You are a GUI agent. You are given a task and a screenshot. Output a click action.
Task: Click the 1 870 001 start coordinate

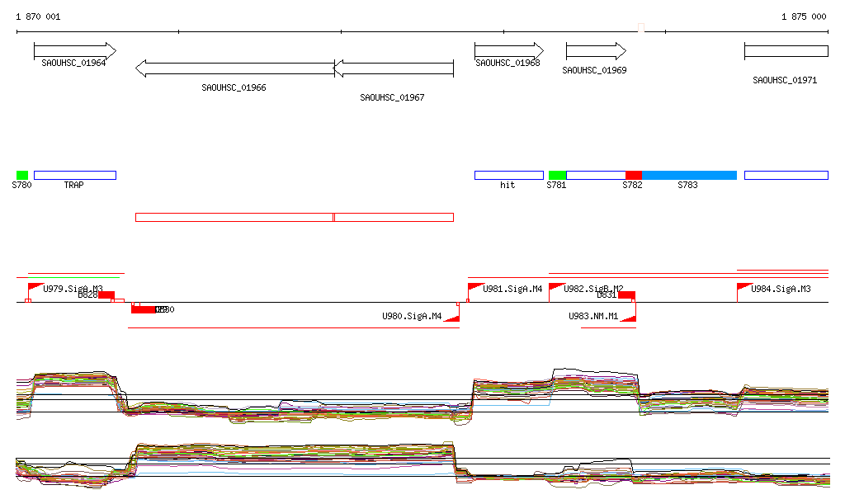click(x=38, y=16)
